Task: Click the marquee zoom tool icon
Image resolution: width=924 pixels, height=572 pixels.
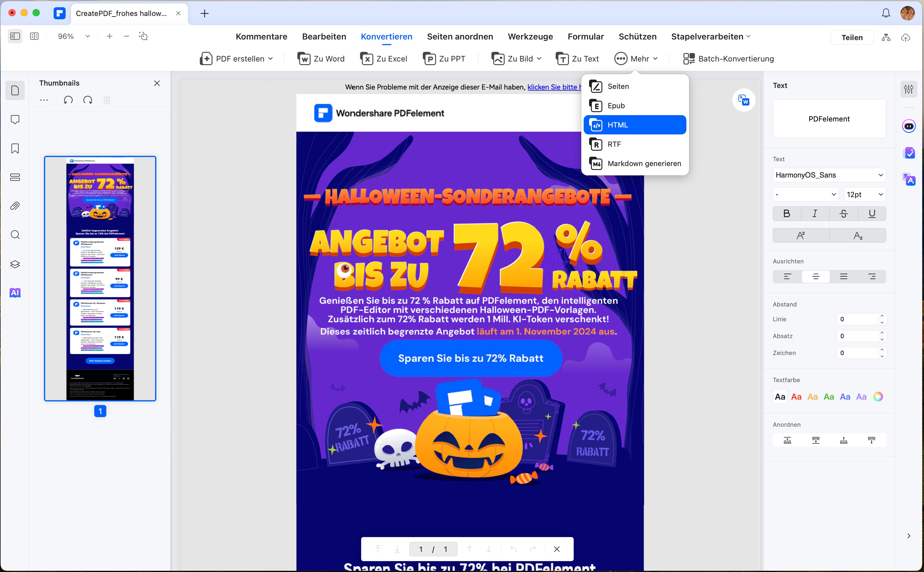Action: click(x=144, y=36)
